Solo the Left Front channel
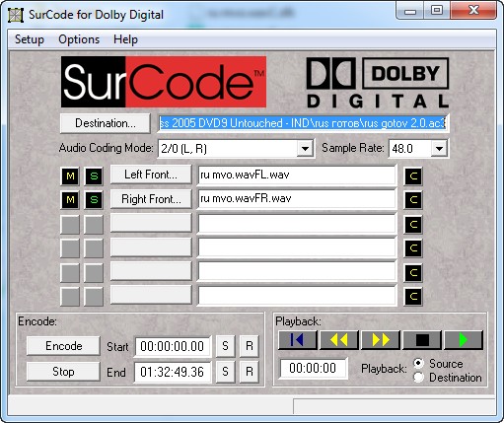The height and width of the screenshot is (423, 504). 94,176
